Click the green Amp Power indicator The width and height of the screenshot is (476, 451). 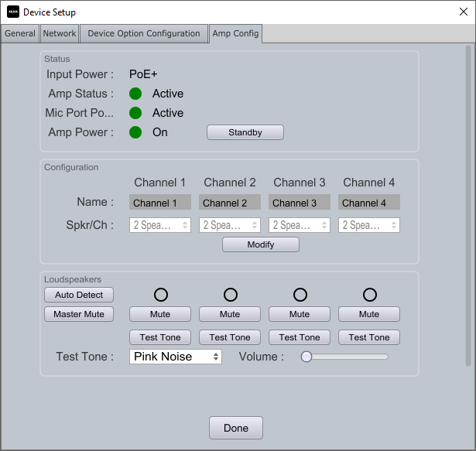(x=135, y=132)
